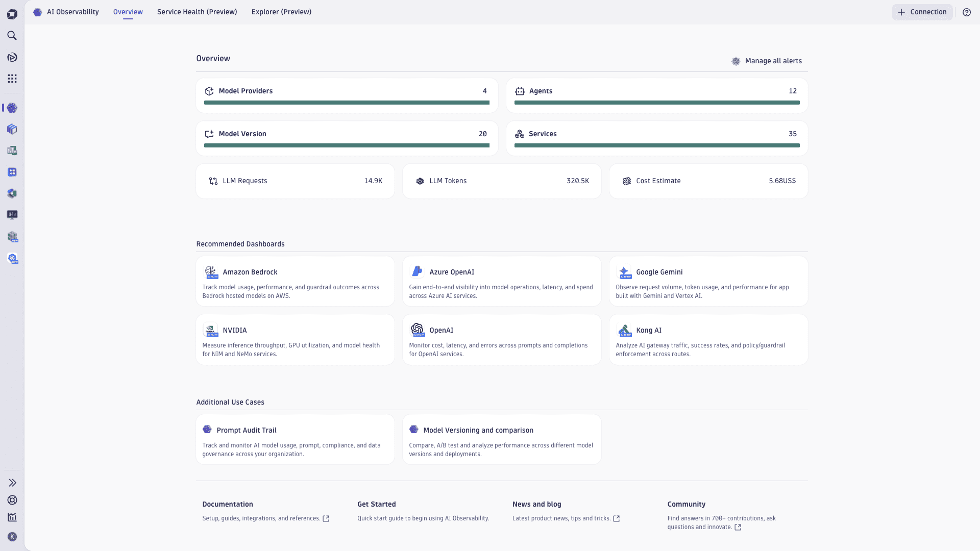The image size is (980, 551).
Task: Switch to the Service Health (Preview) tab
Action: pos(197,12)
